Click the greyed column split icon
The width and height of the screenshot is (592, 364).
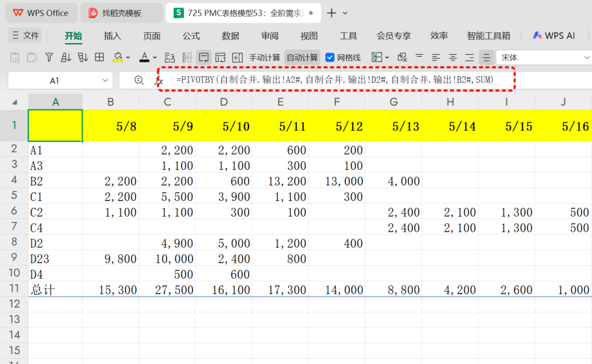click(x=187, y=58)
